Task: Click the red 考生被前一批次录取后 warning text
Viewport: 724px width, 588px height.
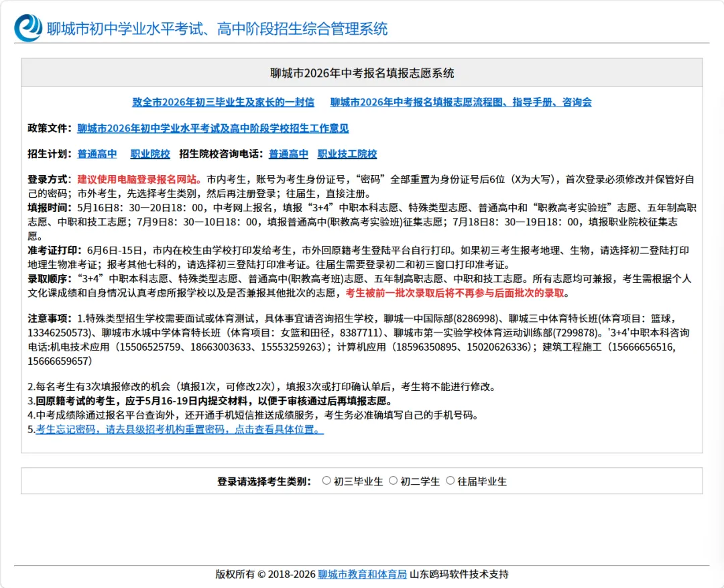Action: pos(455,293)
